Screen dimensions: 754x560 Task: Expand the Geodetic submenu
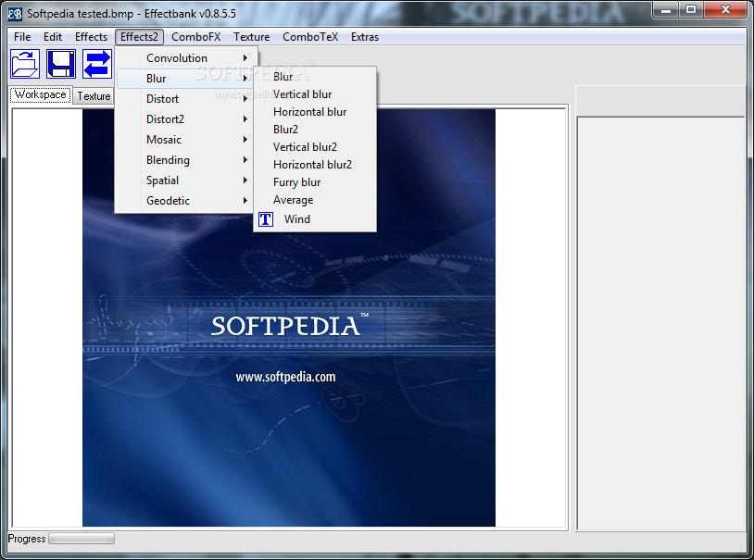click(185, 201)
